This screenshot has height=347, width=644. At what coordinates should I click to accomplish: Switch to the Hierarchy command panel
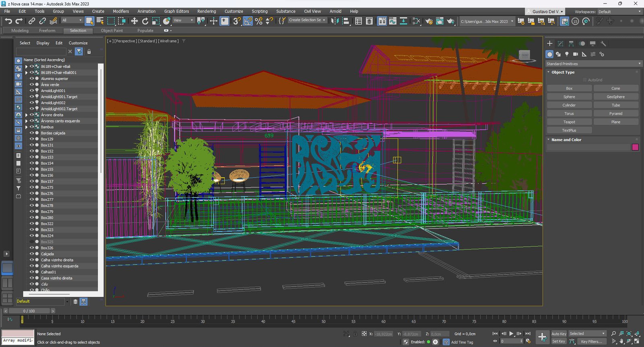[571, 44]
